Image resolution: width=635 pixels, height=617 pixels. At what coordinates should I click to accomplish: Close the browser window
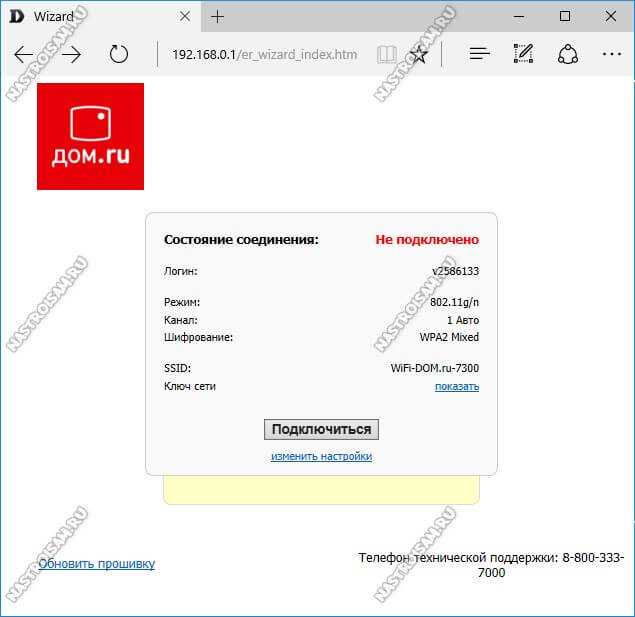tap(611, 17)
